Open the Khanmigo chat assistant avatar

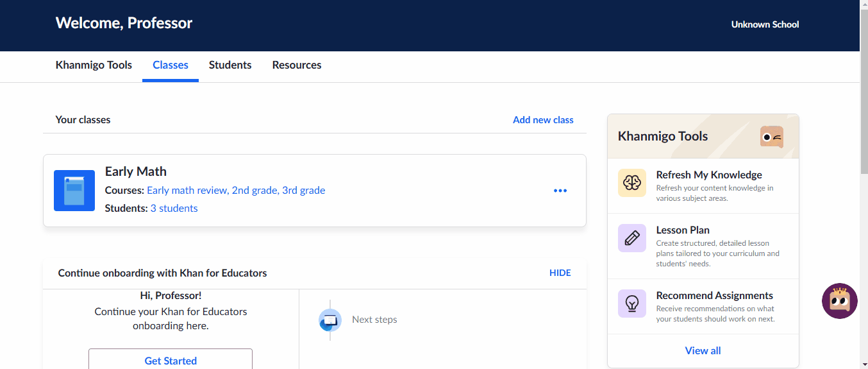click(840, 301)
